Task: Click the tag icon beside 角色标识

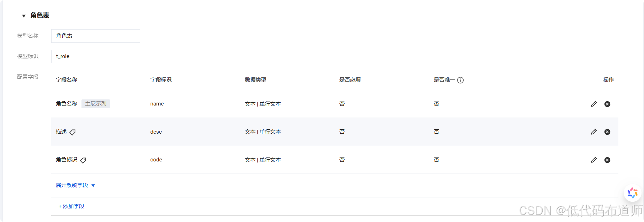Action: [x=83, y=160]
